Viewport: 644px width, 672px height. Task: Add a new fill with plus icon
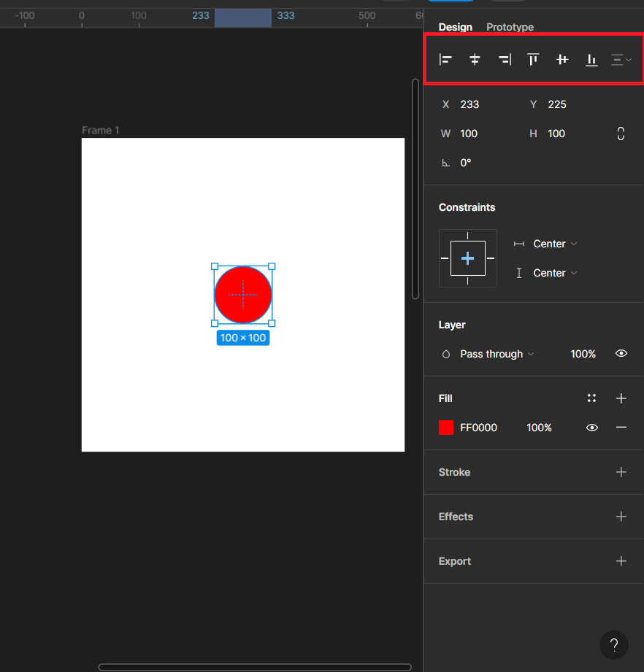(621, 398)
